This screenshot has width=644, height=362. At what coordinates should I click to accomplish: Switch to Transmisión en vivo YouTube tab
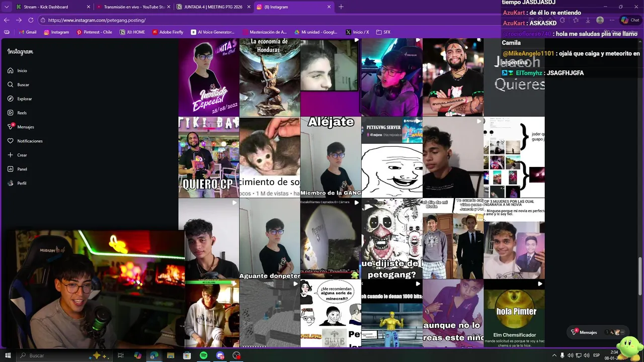coord(134,7)
